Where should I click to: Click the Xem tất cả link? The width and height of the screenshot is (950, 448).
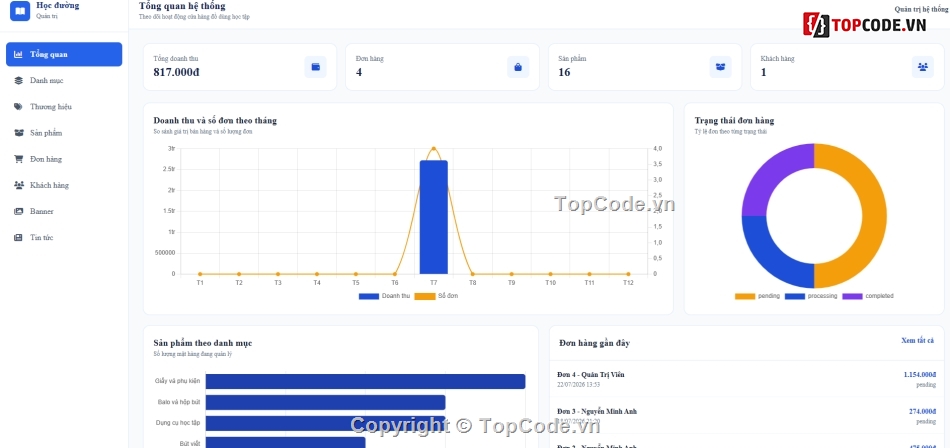pos(917,341)
